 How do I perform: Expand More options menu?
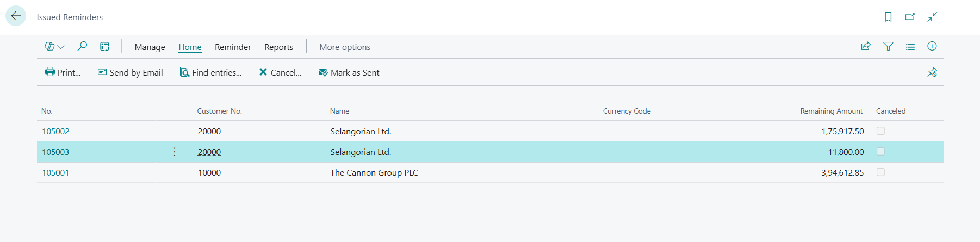[345, 47]
